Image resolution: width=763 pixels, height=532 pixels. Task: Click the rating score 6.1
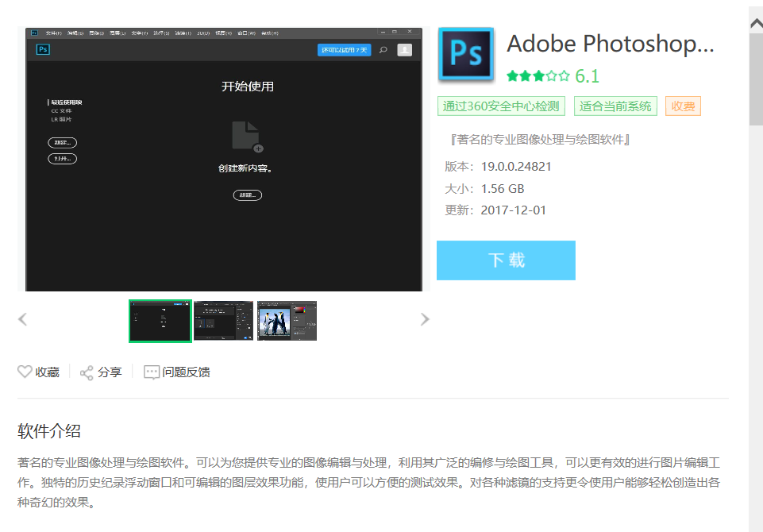pyautogui.click(x=587, y=76)
